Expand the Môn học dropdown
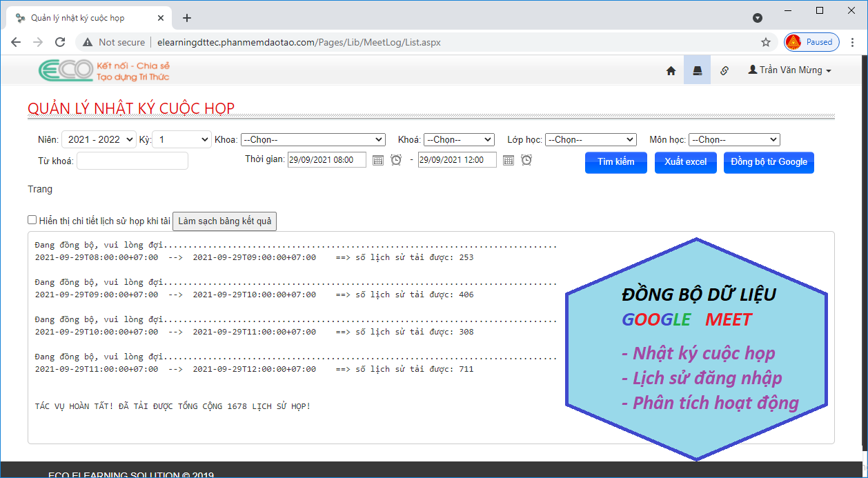The image size is (868, 478). click(x=734, y=139)
